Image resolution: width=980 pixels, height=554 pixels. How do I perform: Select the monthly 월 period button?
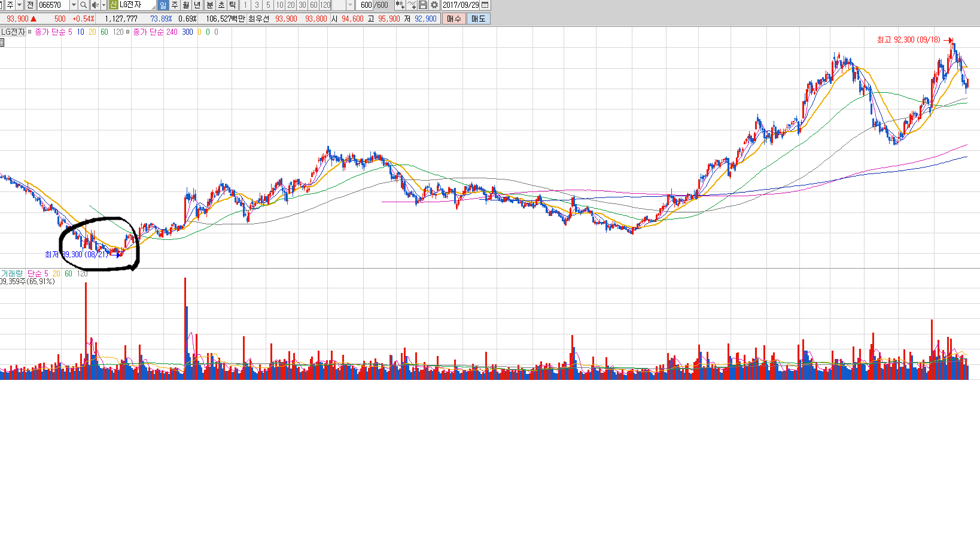[x=185, y=5]
